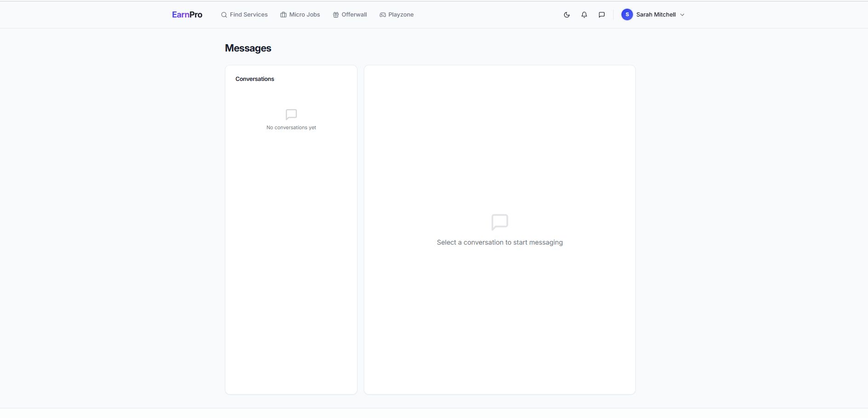This screenshot has width=868, height=418.
Task: Go to the EarnPro home logo
Action: pos(187,15)
